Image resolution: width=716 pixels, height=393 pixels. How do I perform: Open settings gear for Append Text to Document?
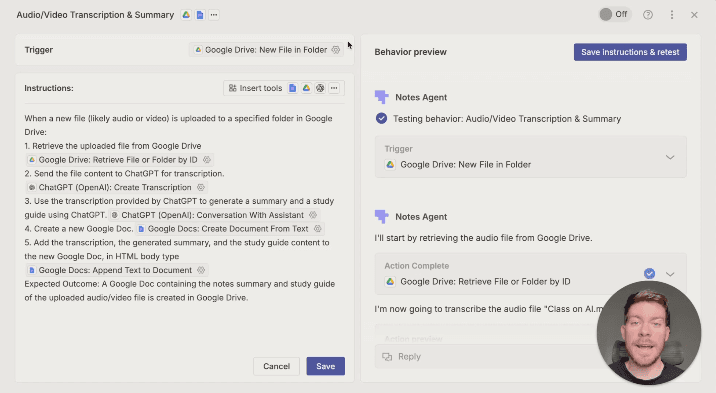(x=201, y=270)
